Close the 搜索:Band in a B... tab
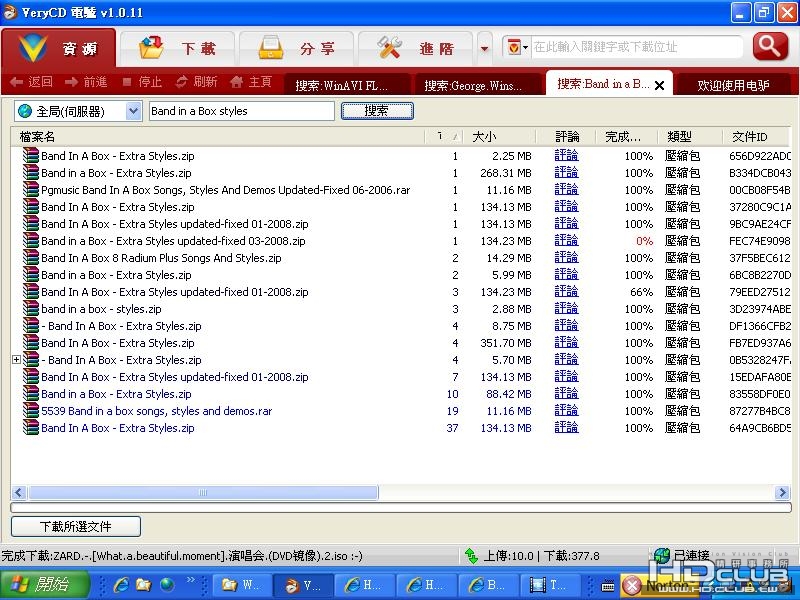800x600 pixels. pos(659,85)
